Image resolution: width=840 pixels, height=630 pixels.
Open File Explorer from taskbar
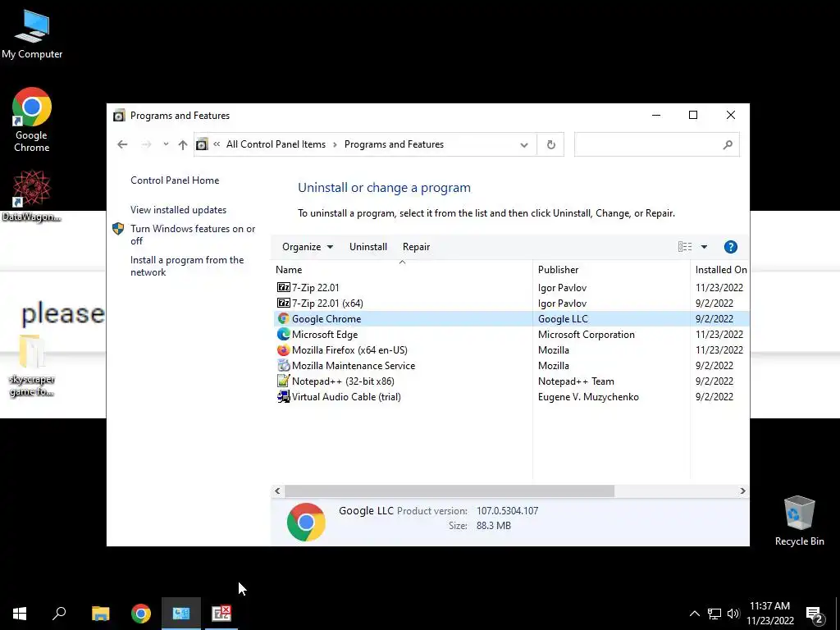pyautogui.click(x=101, y=614)
